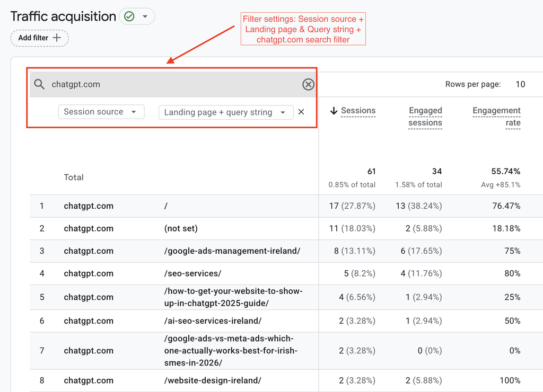Image resolution: width=543 pixels, height=392 pixels.
Task: Click the green check status icon beside title
Action: coord(129,16)
